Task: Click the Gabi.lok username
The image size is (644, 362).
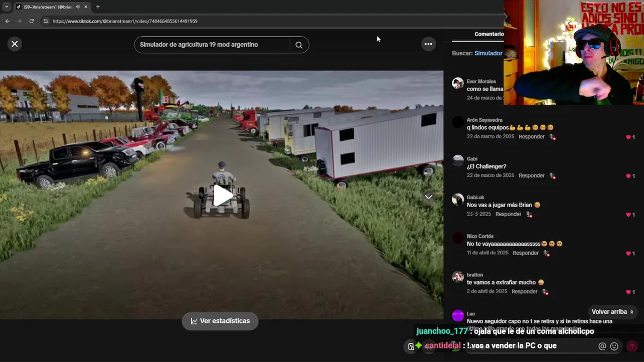Action: pos(475,198)
